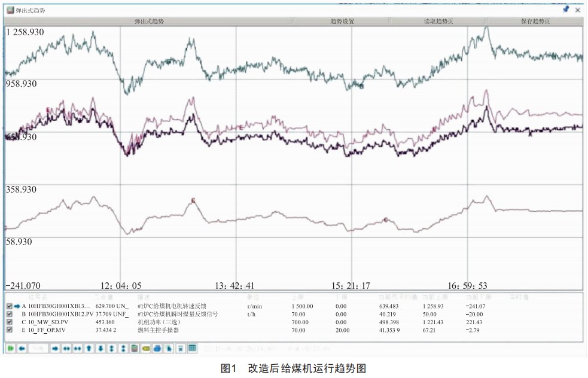Click the 保存趋势页 button
The height and width of the screenshot is (378, 588).
coord(535,21)
